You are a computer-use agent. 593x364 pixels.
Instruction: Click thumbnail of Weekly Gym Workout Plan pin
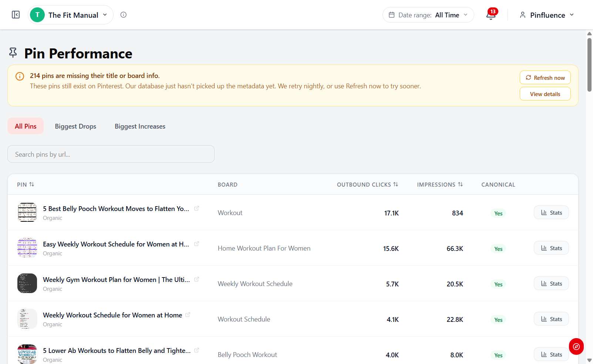27,283
